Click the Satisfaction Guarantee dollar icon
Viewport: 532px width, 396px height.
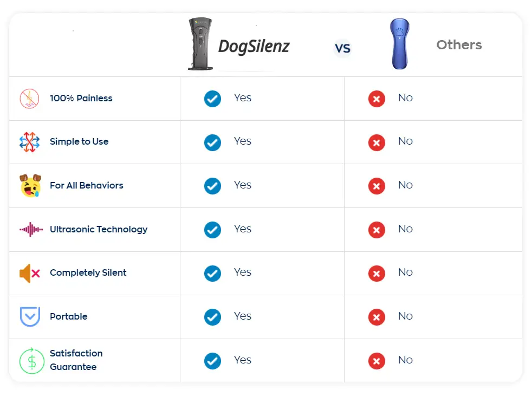31,361
